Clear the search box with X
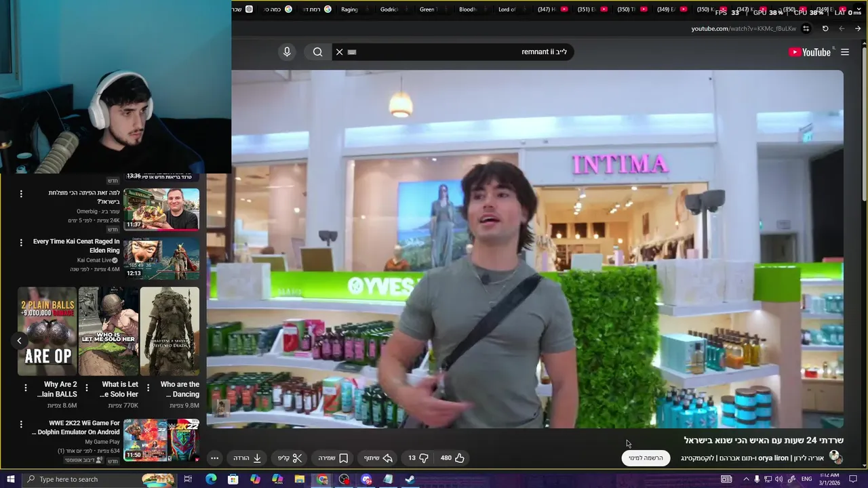The height and width of the screenshot is (488, 868). tap(340, 52)
